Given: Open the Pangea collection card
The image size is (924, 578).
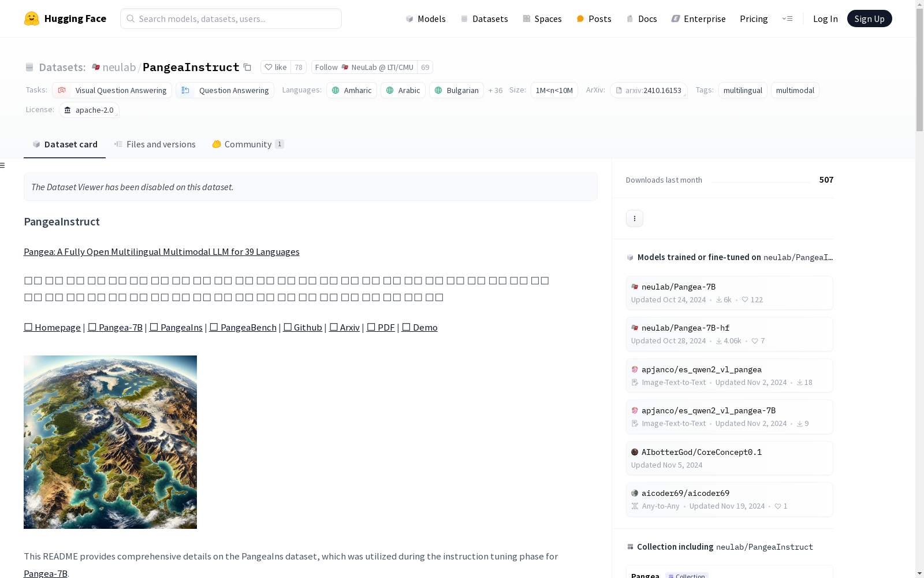Looking at the screenshot, I should [x=729, y=572].
